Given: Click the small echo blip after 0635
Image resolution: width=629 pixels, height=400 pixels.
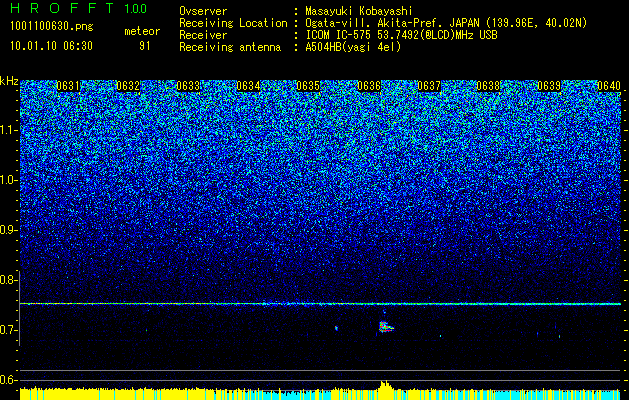Looking at the screenshot, I should point(336,328).
